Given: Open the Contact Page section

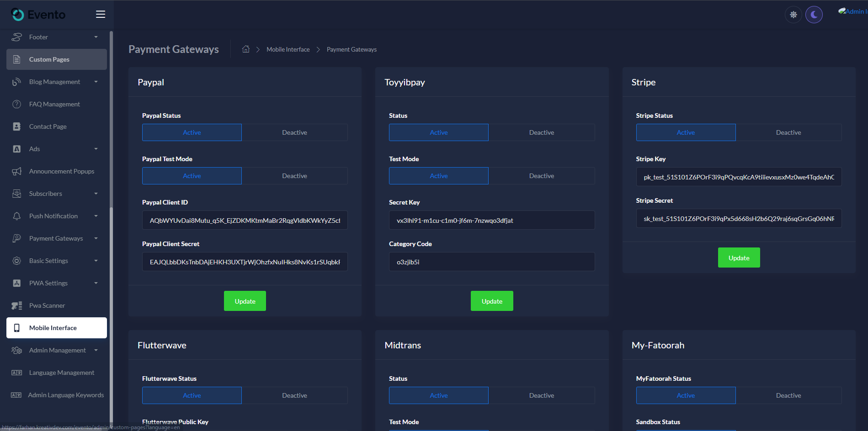Looking at the screenshot, I should tap(48, 126).
